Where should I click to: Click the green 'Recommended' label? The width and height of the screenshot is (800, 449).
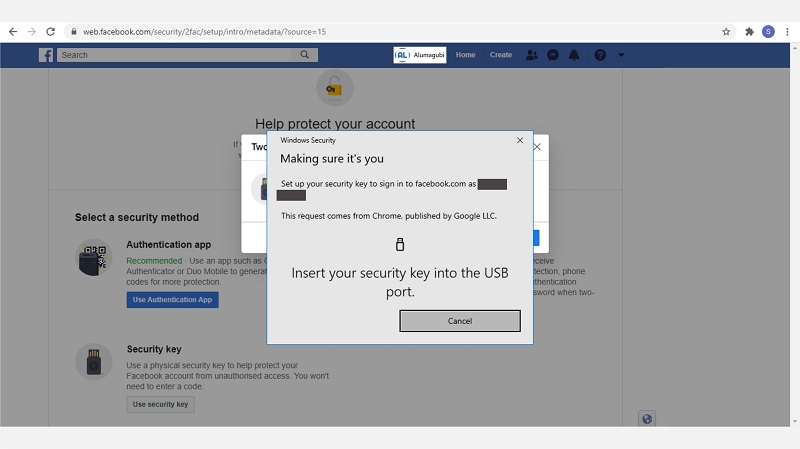[154, 261]
